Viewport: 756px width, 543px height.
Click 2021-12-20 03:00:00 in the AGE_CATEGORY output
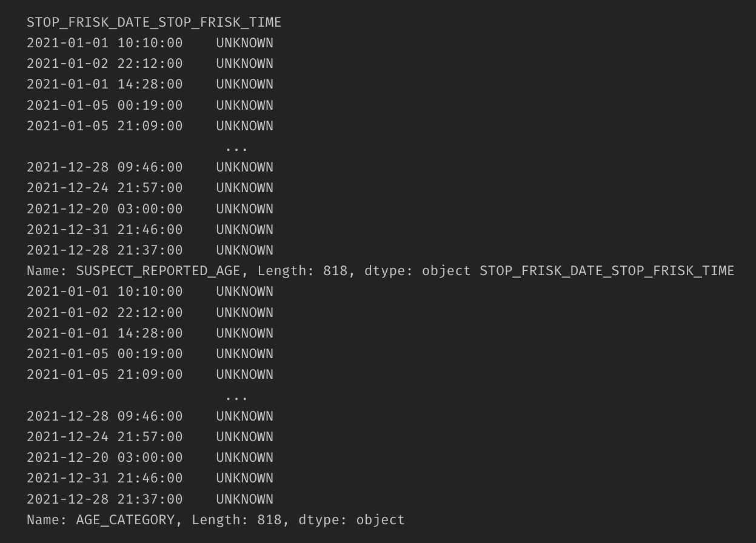(104, 458)
